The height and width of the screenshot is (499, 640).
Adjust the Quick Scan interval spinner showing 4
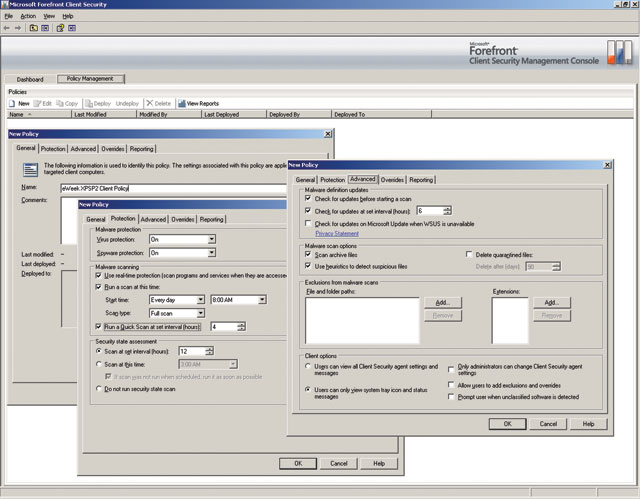[241, 326]
